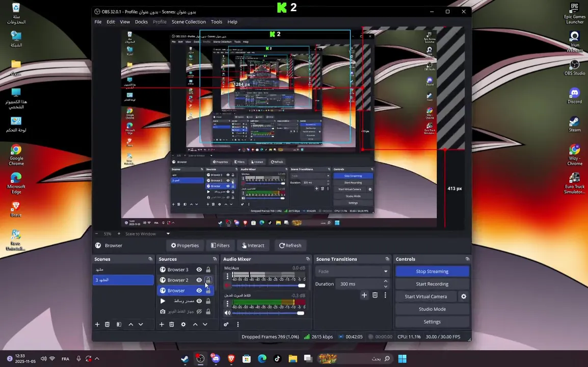
Task: Open the Help menu
Action: click(232, 22)
